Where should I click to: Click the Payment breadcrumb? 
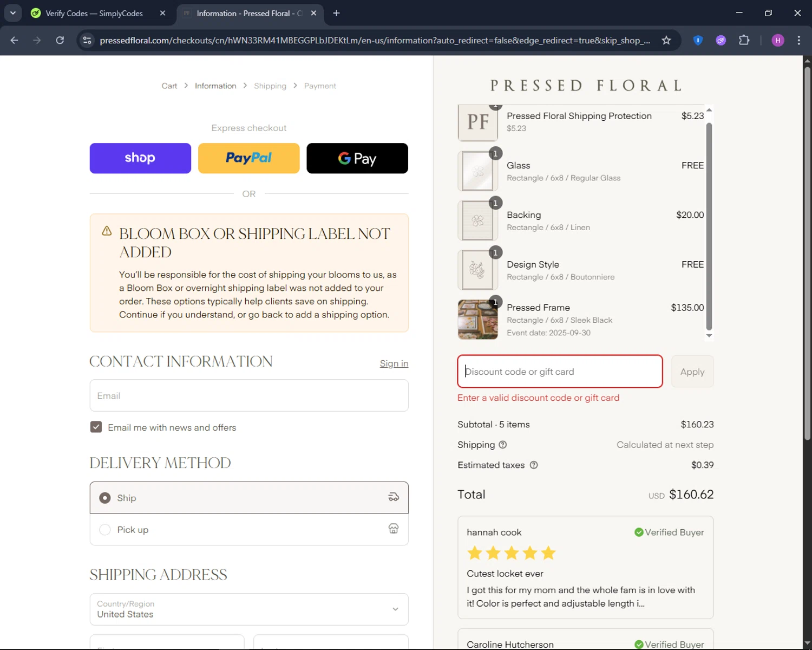320,86
